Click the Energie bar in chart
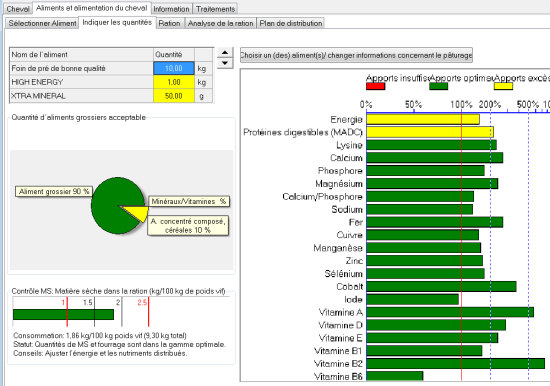Image resolution: width=550 pixels, height=386 pixels. [423, 119]
